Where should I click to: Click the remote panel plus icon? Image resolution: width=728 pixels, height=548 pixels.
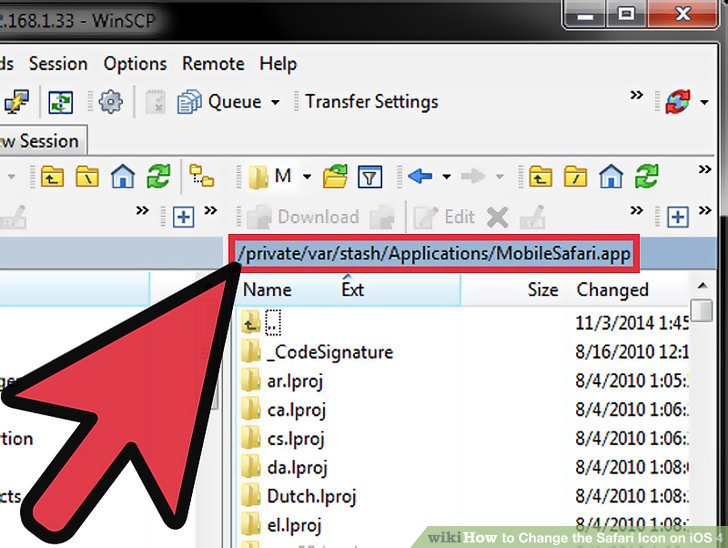pos(678,217)
